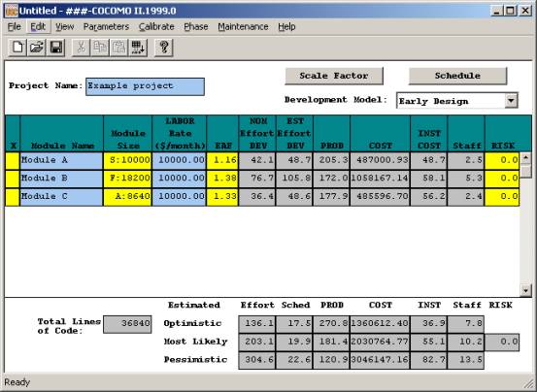Toggle the X mark cell for Module A
The height and width of the screenshot is (392, 537).
click(13, 160)
